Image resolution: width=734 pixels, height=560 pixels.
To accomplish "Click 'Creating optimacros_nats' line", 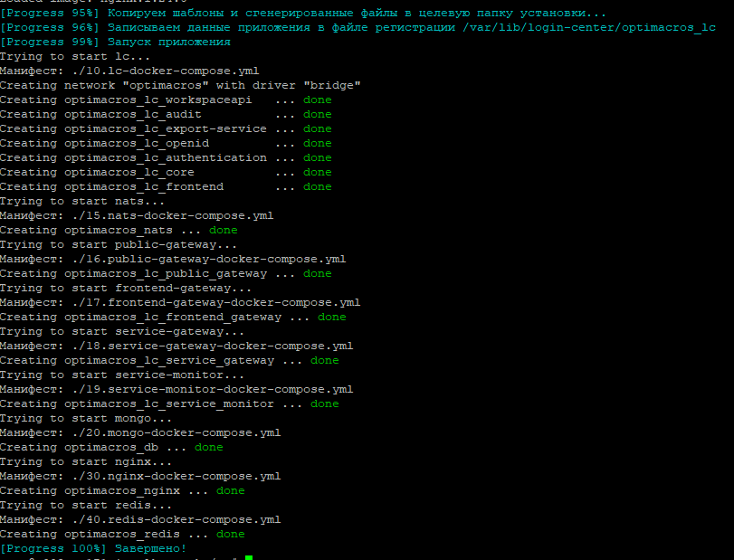I will [x=119, y=231].
